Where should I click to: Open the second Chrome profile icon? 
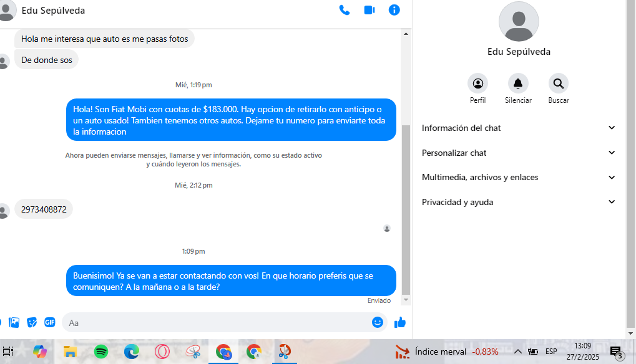click(254, 352)
